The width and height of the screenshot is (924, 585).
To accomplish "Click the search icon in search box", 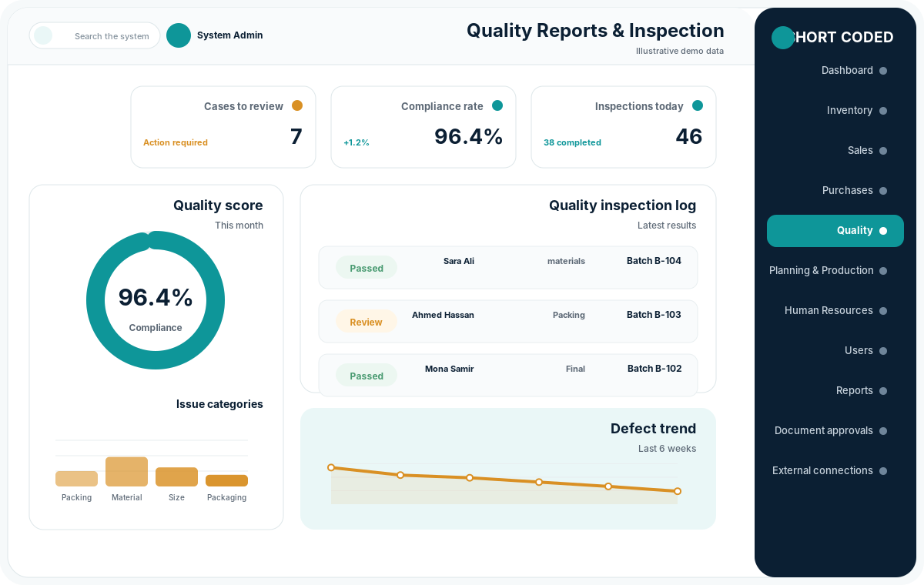I will coord(43,35).
